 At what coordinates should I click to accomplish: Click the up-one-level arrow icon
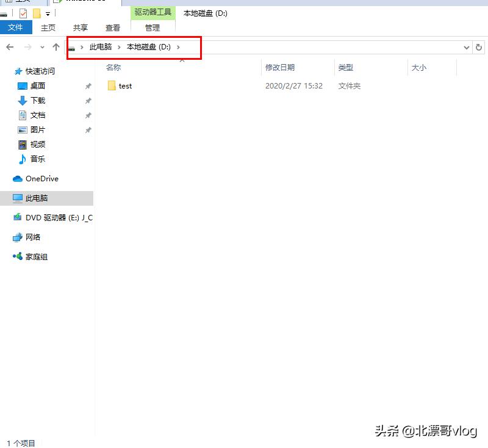(x=56, y=46)
